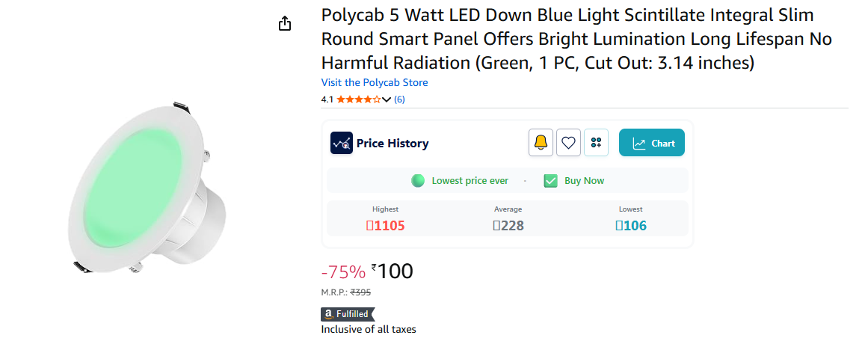The height and width of the screenshot is (338, 868).
Task: Open the 6 reviews count link
Action: tap(399, 99)
